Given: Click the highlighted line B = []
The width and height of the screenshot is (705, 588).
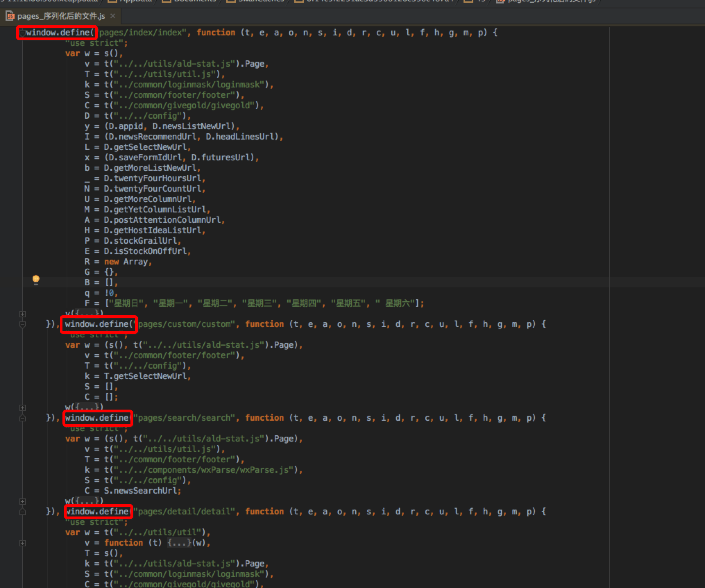Looking at the screenshot, I should click(101, 283).
